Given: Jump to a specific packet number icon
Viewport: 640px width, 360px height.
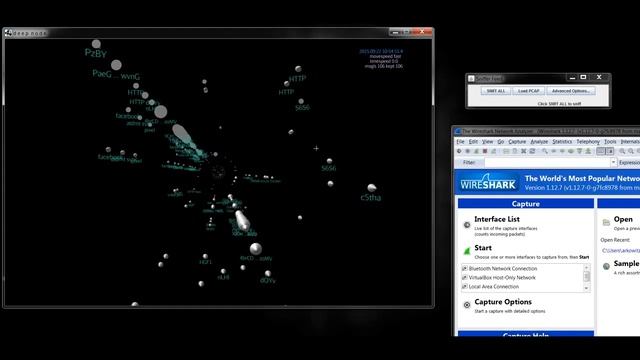Looking at the screenshot, I should click(x=571, y=151).
